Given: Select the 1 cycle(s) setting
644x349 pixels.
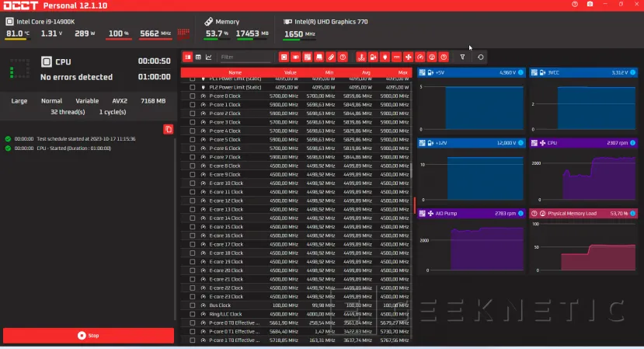Looking at the screenshot, I should click(x=113, y=112).
